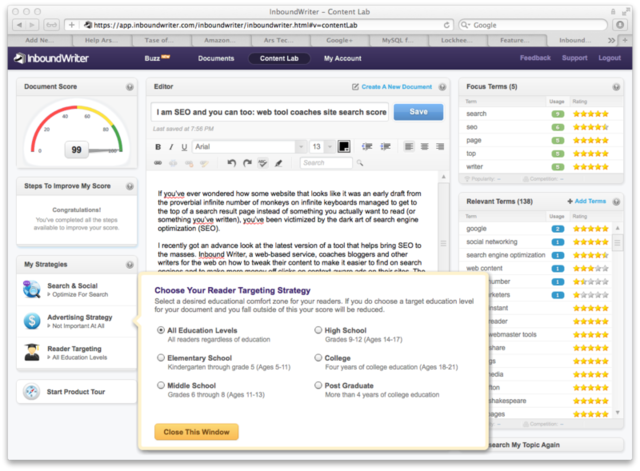Click the InboundWriter logo
Image resolution: width=640 pixels, height=471 pixels.
pos(51,58)
